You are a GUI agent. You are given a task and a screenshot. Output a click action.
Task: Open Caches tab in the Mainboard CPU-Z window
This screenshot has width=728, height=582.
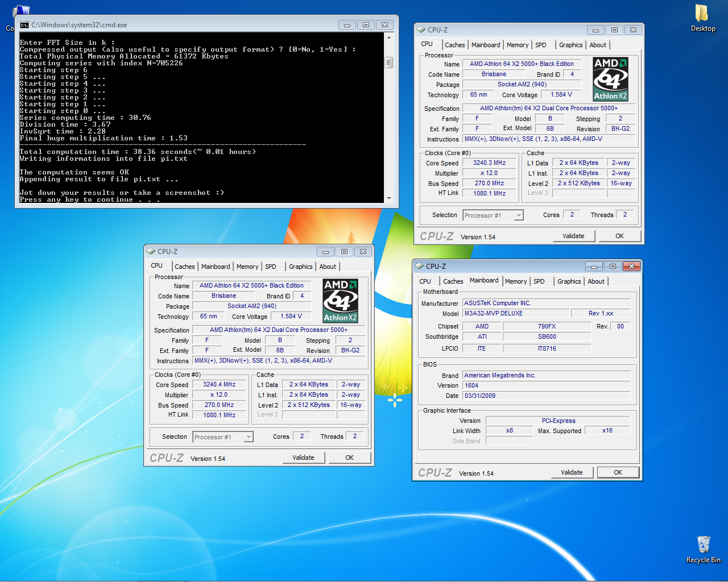453,281
